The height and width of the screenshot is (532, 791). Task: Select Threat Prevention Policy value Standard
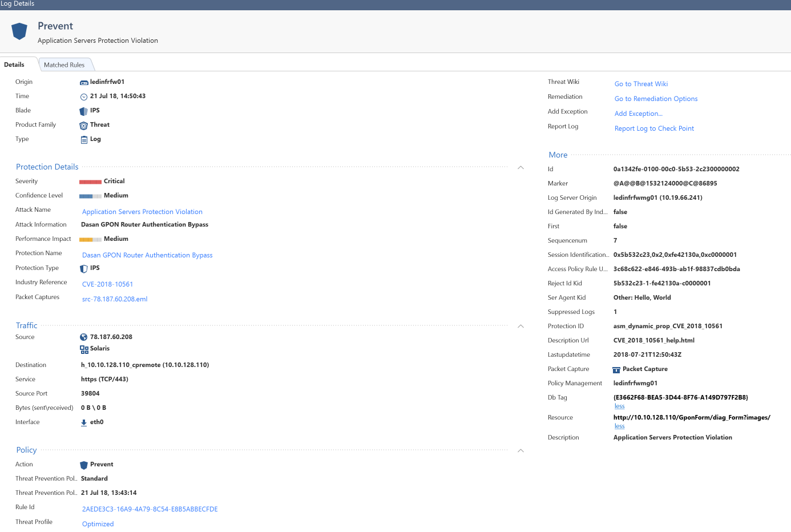94,478
